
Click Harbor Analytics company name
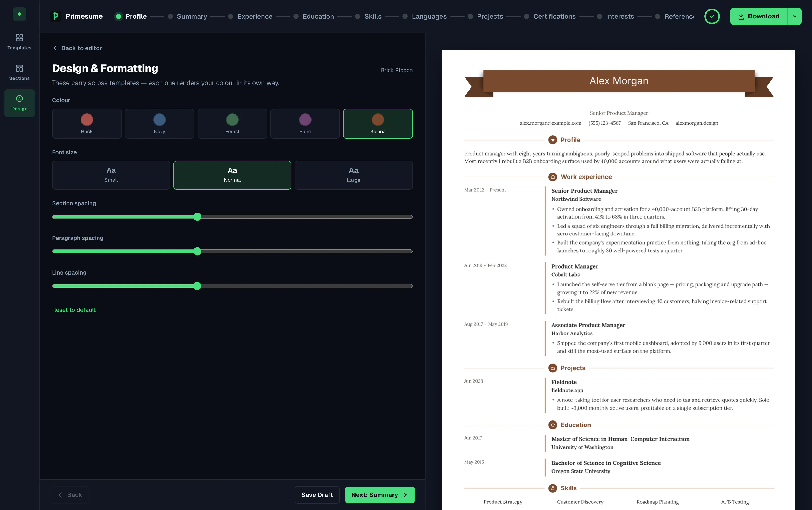click(x=572, y=333)
